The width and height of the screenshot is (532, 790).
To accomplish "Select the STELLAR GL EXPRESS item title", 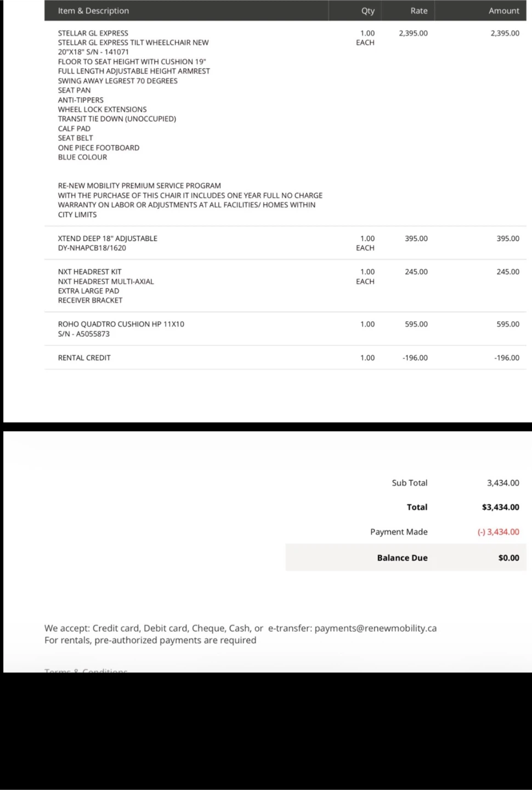I will 93,33.
